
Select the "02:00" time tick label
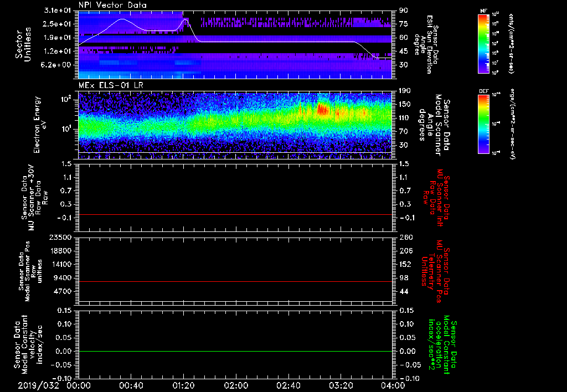point(236,385)
